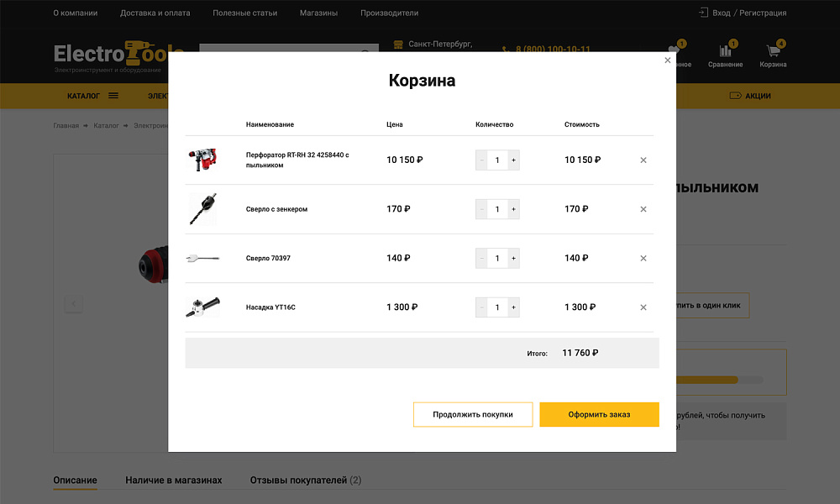Viewport: 840px width, 504px height.
Task: Click the yellow progress bar
Action: (x=710, y=379)
